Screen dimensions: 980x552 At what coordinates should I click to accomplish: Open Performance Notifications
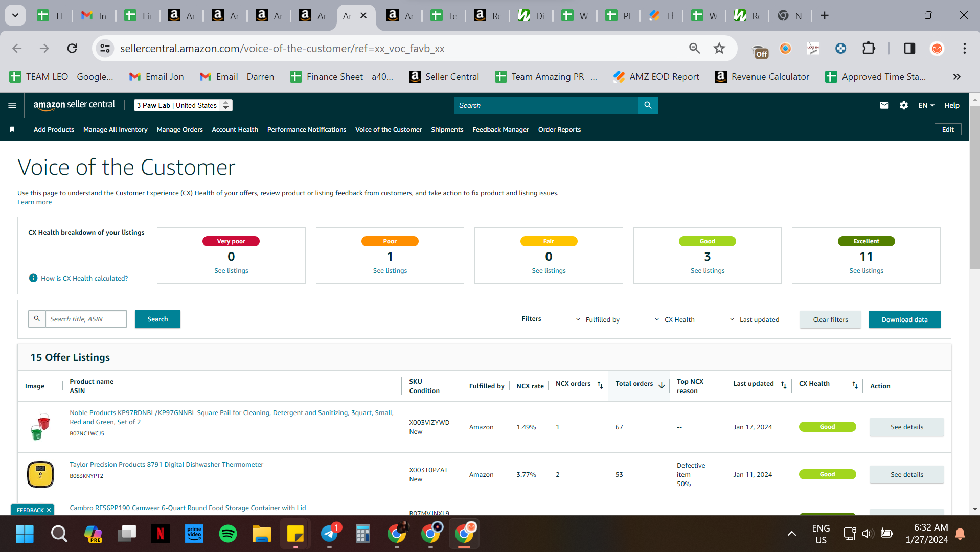pyautogui.click(x=306, y=130)
